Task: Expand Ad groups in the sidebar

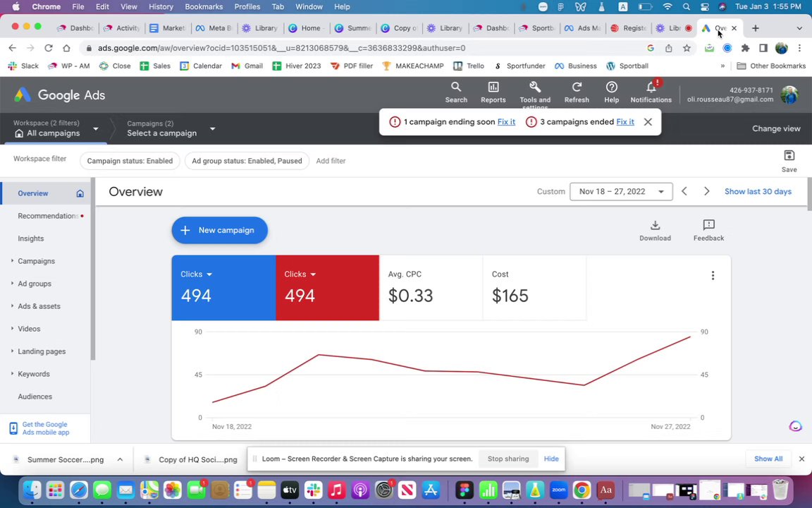Action: 13,284
